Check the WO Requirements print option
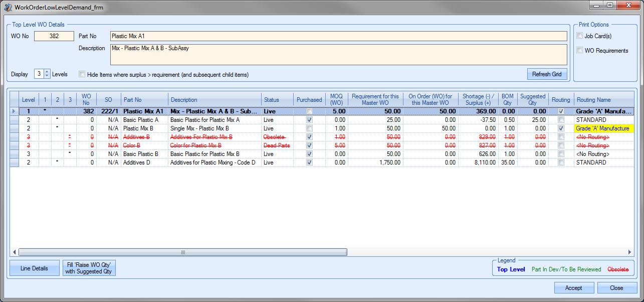Viewport: 644px width, 302px height. 580,50
